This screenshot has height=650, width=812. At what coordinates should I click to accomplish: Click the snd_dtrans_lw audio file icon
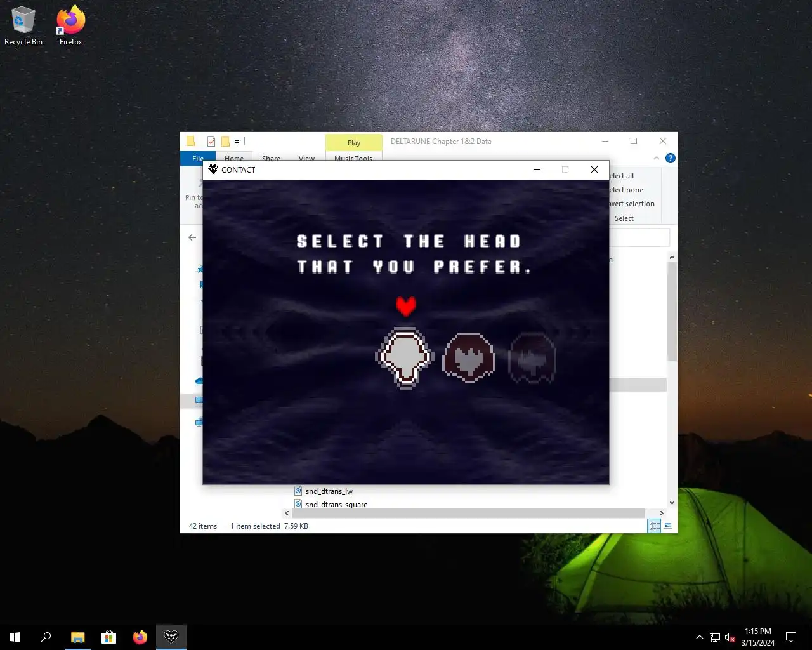tap(298, 491)
